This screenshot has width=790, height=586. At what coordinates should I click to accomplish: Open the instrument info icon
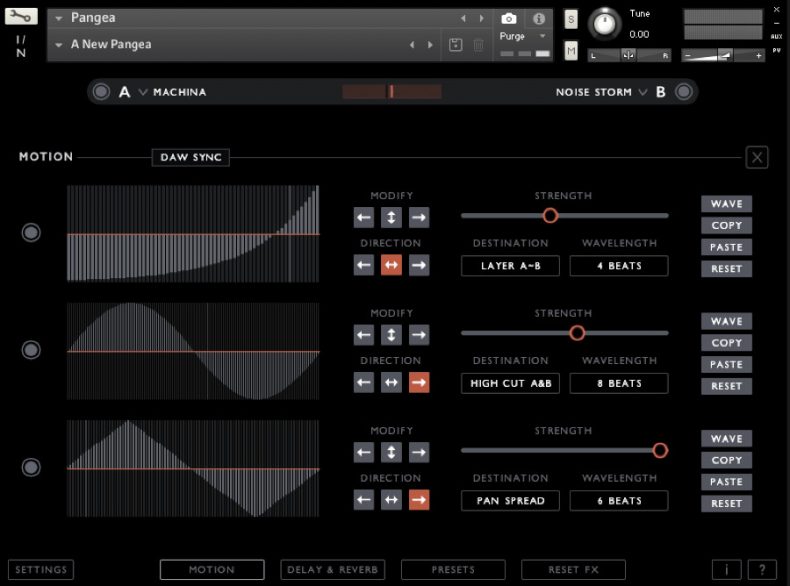tap(539, 19)
